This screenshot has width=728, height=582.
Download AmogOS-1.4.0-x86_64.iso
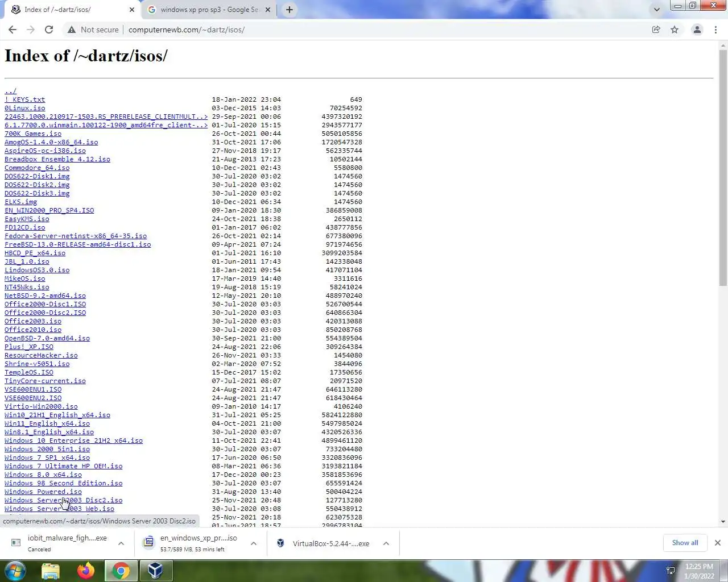[x=51, y=142]
